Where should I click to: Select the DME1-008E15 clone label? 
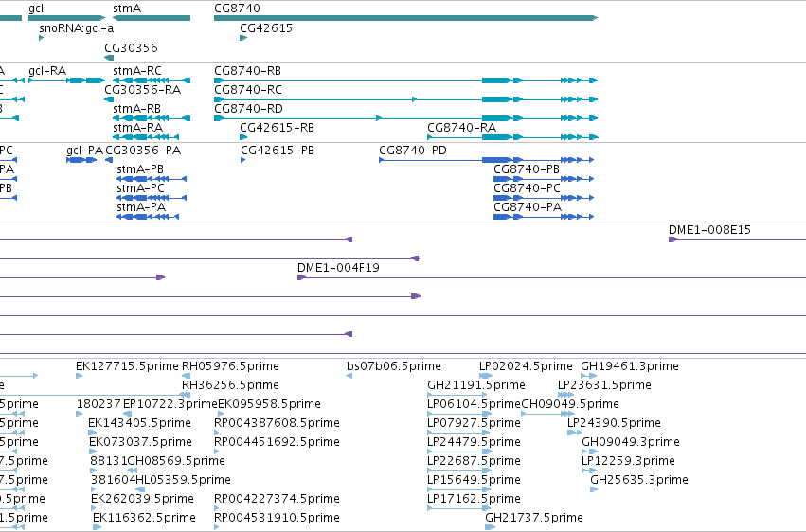coord(710,230)
